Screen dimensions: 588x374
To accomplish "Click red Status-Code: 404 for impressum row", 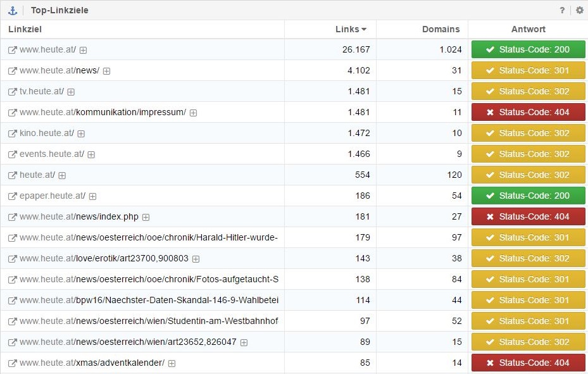I will pos(528,112).
